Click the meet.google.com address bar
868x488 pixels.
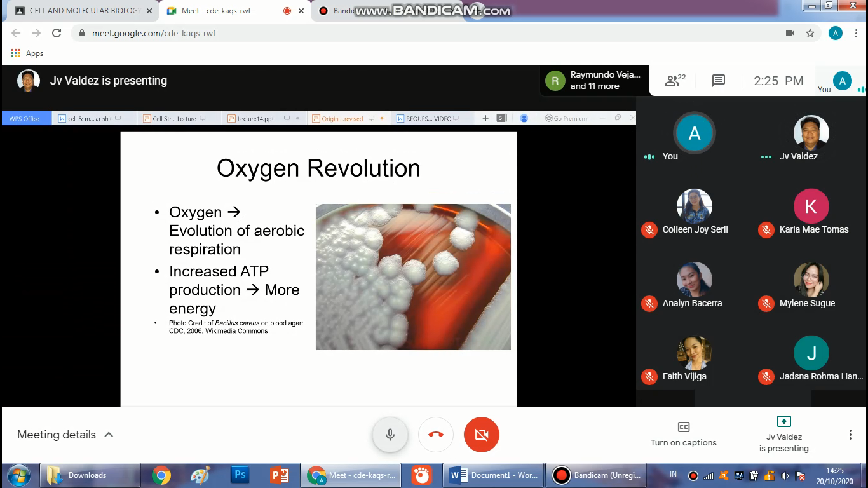pos(381,33)
